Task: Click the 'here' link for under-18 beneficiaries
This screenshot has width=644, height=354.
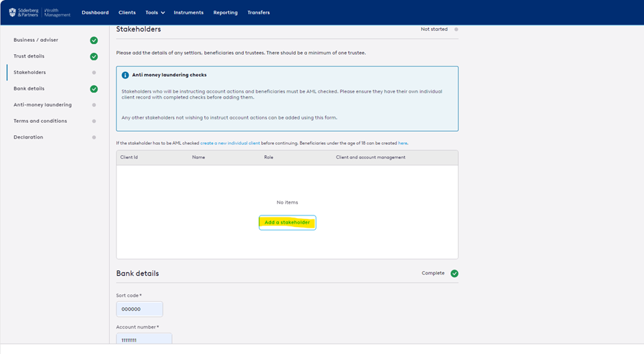Action: pos(402,143)
